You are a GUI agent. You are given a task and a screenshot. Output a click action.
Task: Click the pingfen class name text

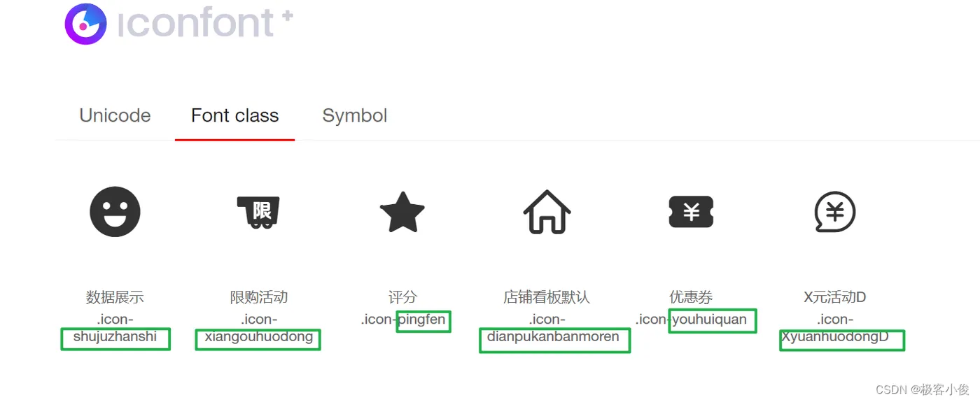tap(422, 321)
